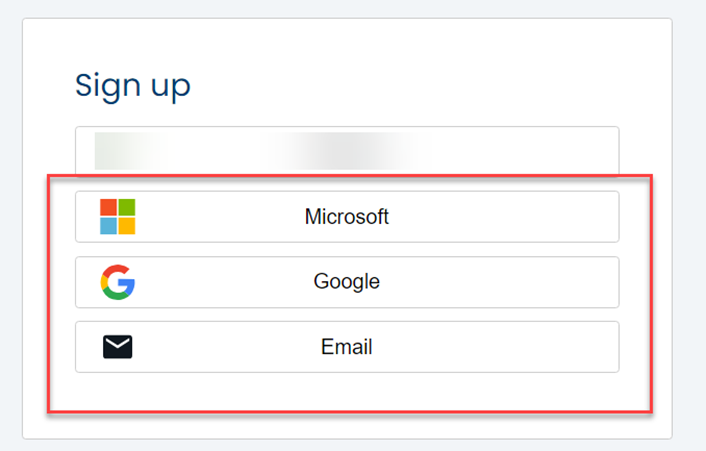
Task: Click the black envelope Email icon
Action: (x=117, y=347)
